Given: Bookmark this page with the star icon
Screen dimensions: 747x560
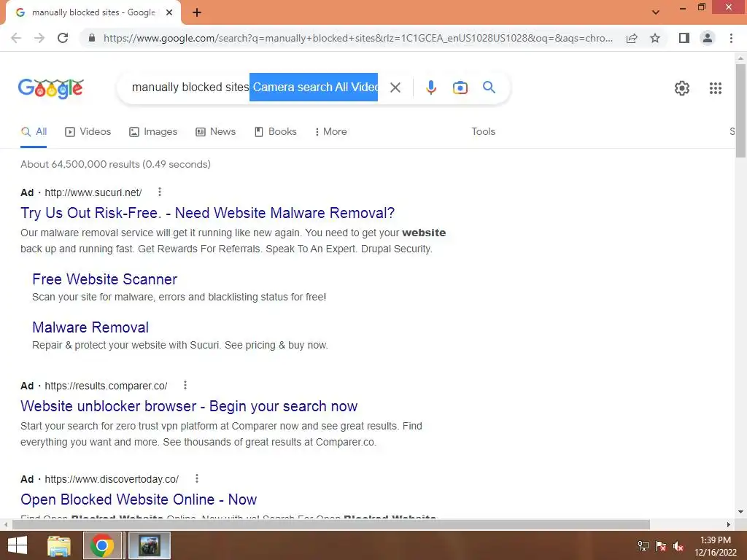Looking at the screenshot, I should [x=655, y=38].
